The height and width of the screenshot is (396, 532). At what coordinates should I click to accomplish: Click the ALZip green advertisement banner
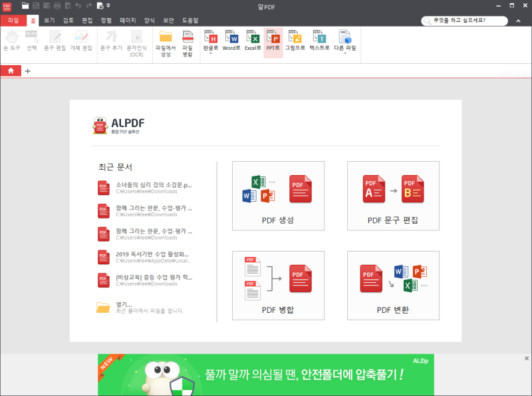266,375
